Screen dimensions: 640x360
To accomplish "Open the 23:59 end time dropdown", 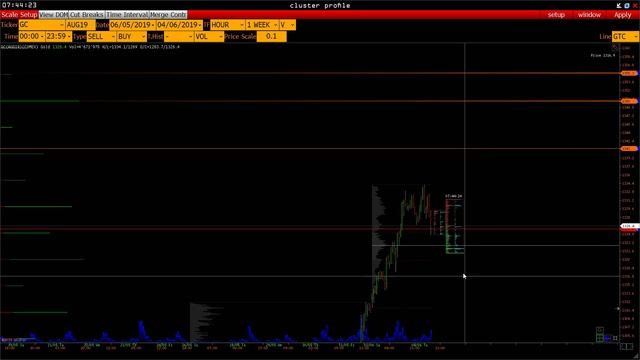I will pyautogui.click(x=58, y=37).
